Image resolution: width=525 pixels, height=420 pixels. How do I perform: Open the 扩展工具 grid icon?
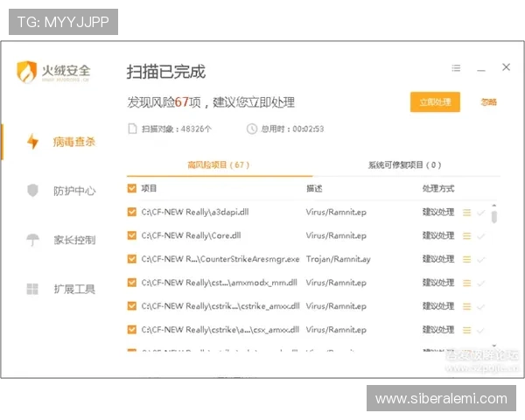coord(32,289)
